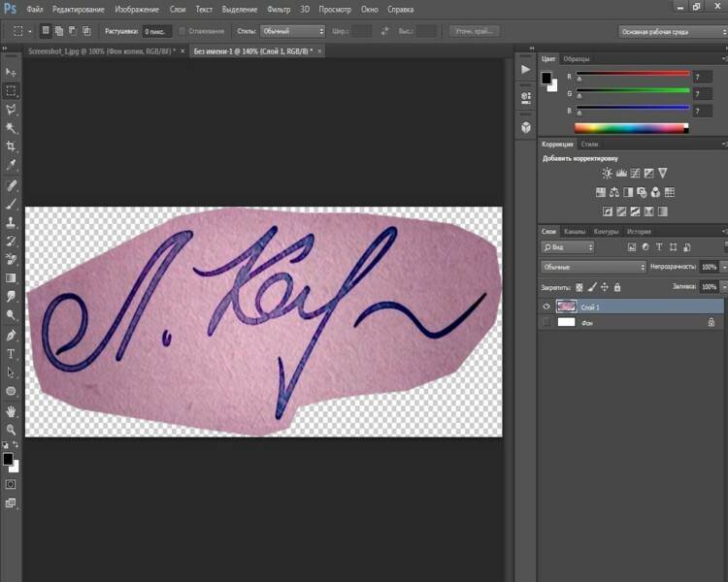Select the Hand tool
Screen dimensions: 728x582
(x=12, y=411)
